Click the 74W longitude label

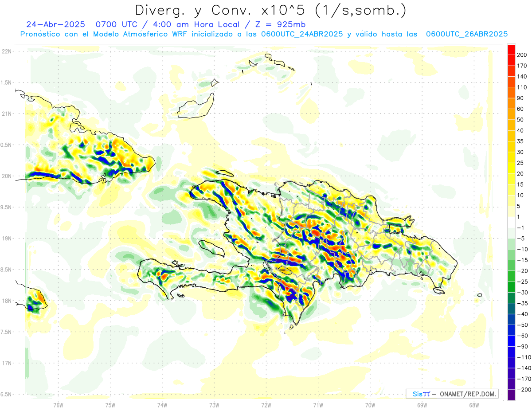coord(162,405)
